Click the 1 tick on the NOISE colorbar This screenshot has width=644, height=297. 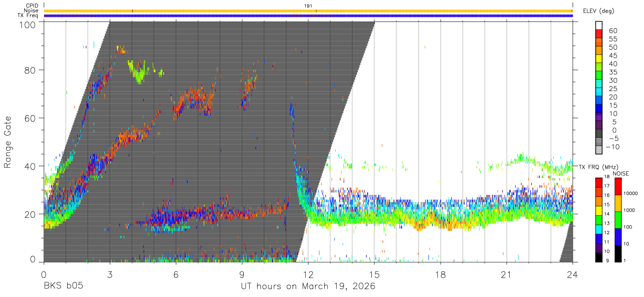[625, 261]
